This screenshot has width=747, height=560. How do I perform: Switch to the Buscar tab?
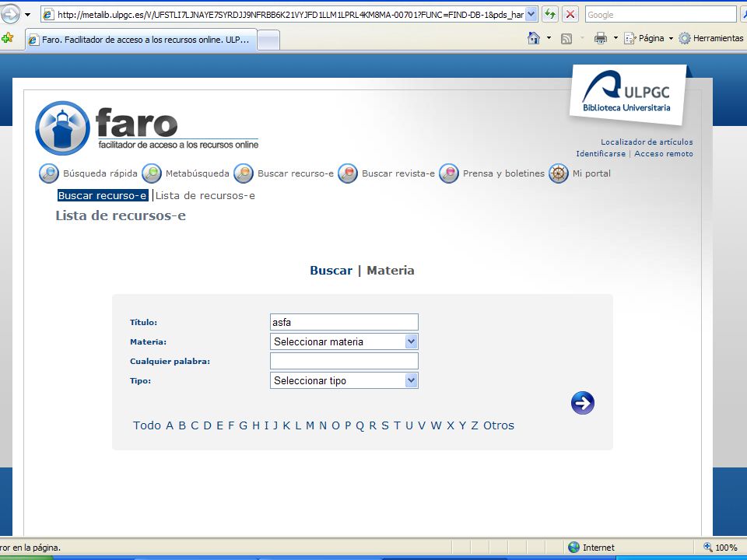pyautogui.click(x=331, y=271)
